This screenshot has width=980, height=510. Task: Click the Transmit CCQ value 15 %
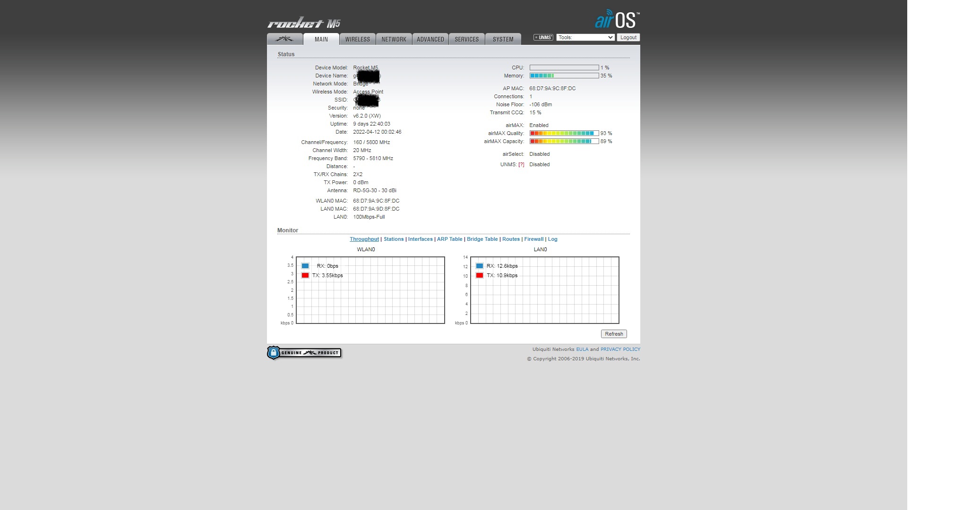pos(535,112)
